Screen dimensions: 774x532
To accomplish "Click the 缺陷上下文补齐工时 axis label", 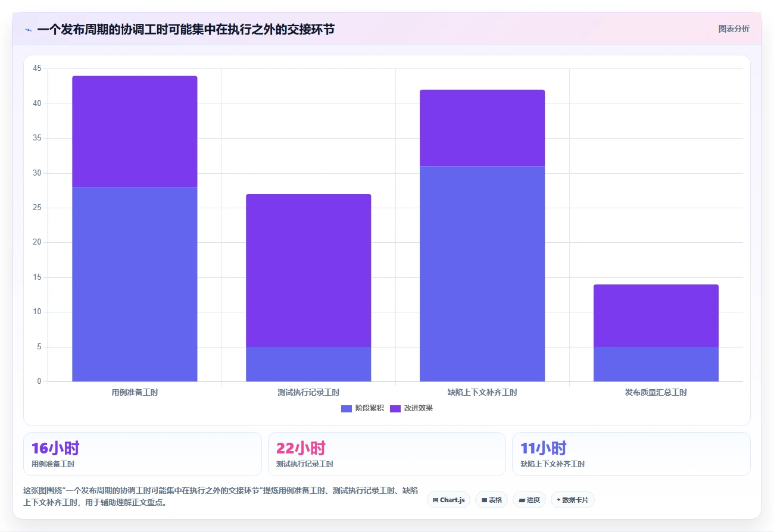I will [x=482, y=392].
